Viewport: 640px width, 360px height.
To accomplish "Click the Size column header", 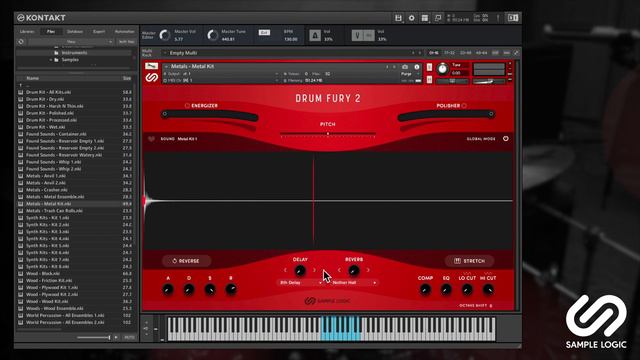I will pyautogui.click(x=127, y=78).
